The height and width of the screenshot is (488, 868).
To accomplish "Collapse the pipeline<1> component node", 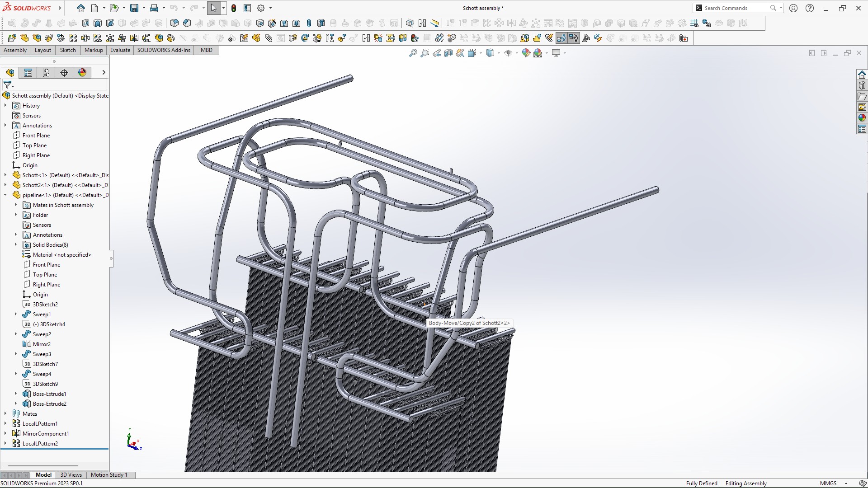I will pos(5,195).
